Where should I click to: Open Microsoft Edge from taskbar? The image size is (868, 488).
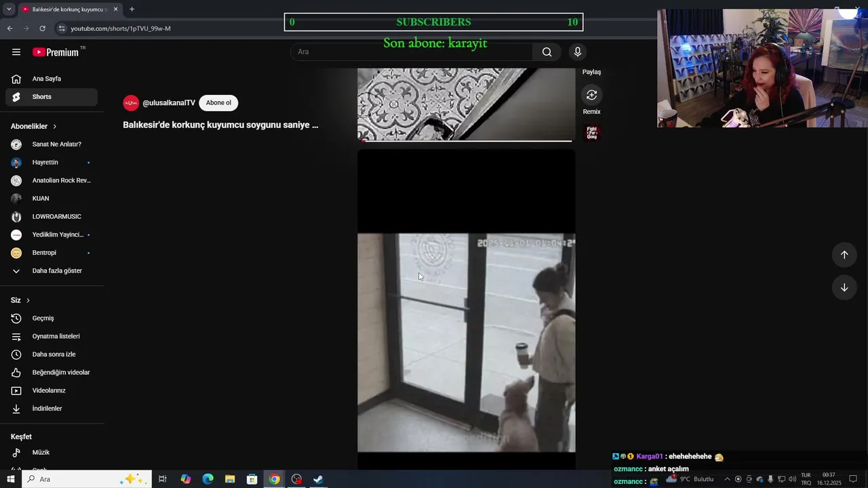click(x=208, y=479)
